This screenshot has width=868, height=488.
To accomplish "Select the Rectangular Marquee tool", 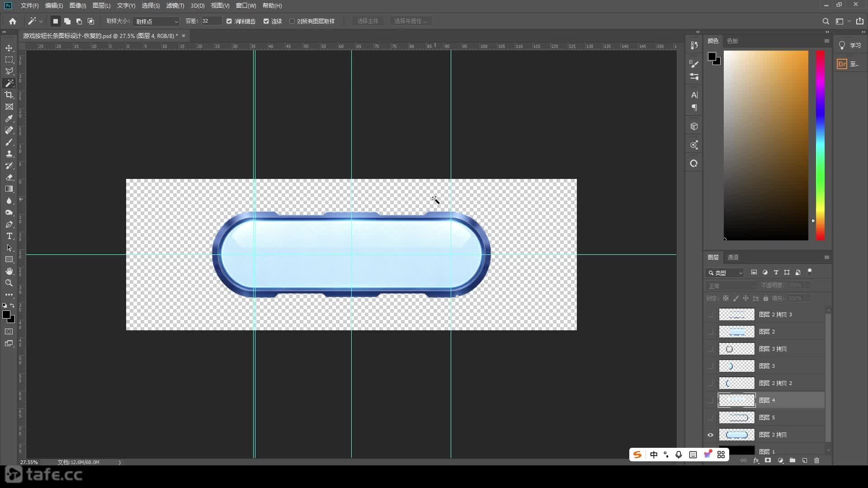I will point(9,60).
